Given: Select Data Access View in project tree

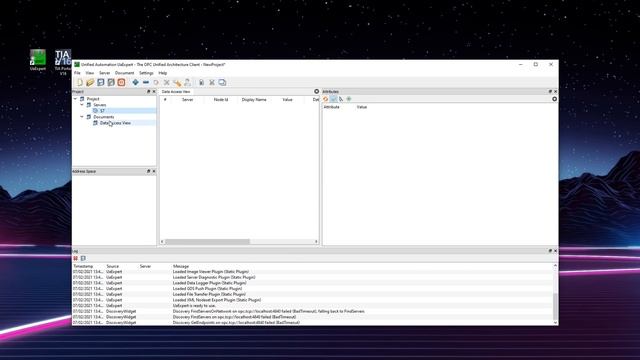Looking at the screenshot, I should pyautogui.click(x=115, y=123).
